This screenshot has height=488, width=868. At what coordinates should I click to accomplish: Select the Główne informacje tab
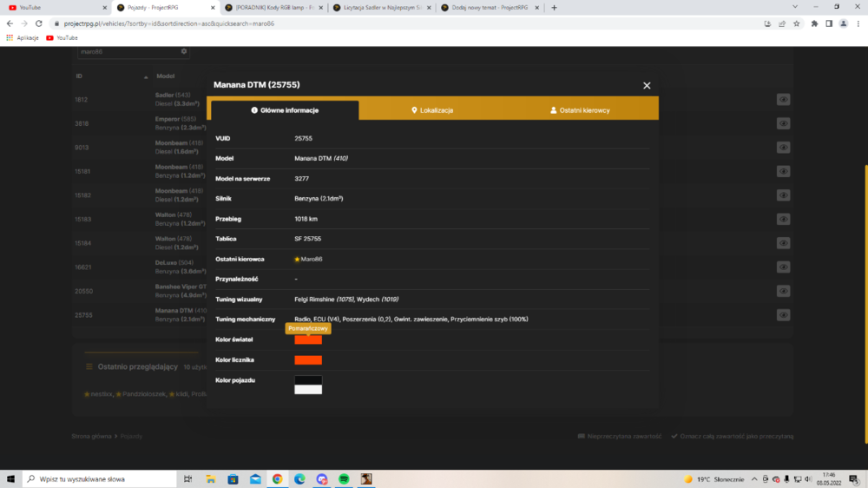(x=285, y=110)
